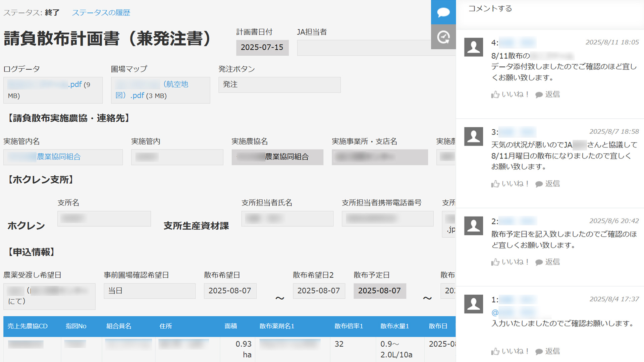Click avatar icon of comment 2

[473, 225]
